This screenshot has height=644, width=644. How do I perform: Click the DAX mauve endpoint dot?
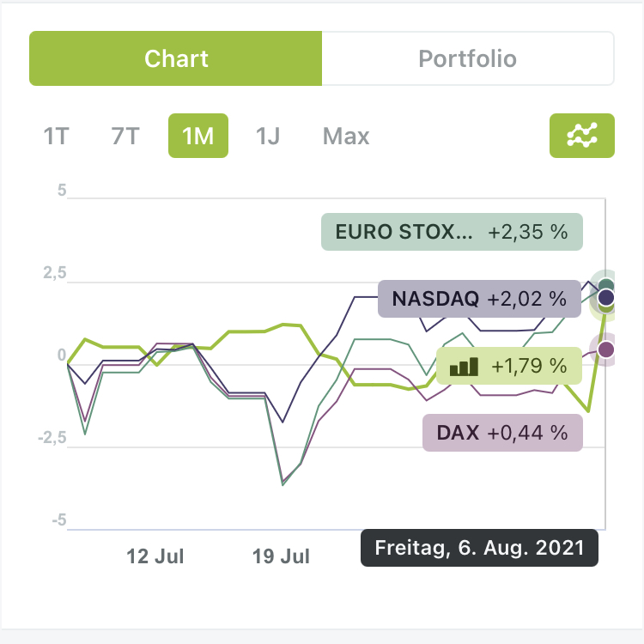tap(606, 349)
